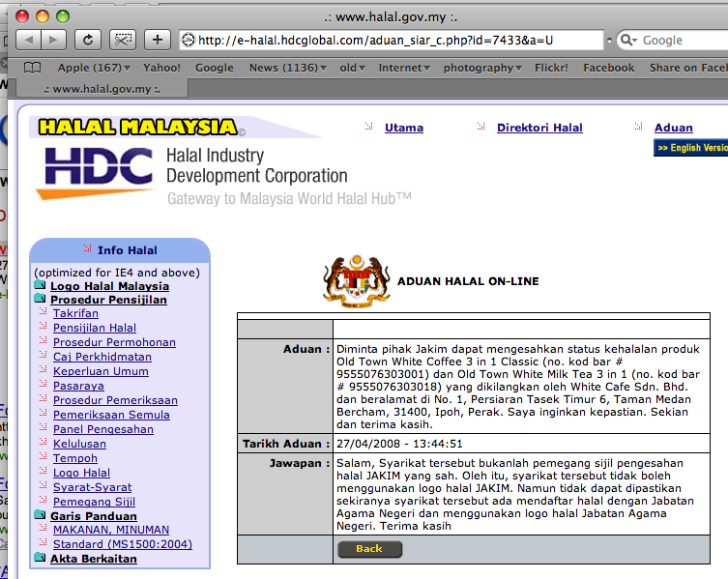728x579 pixels.
Task: Open Garis Panduan folder link
Action: pyautogui.click(x=94, y=516)
